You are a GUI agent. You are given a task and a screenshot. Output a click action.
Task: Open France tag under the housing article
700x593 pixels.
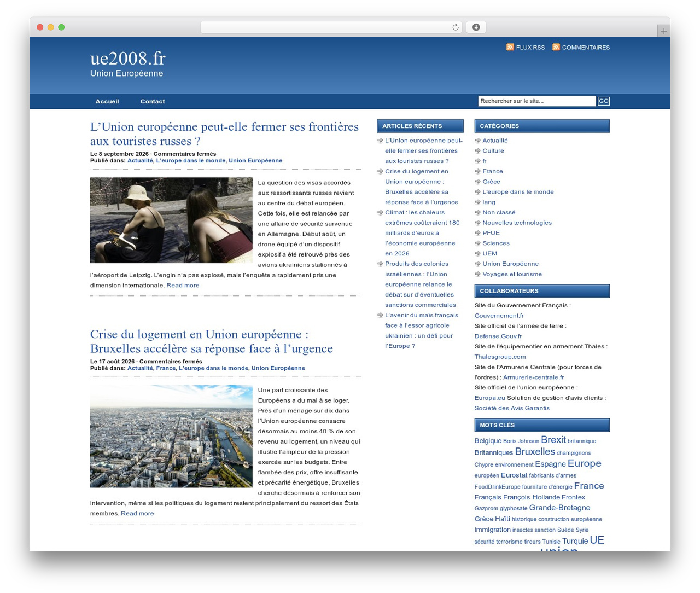pyautogui.click(x=166, y=368)
